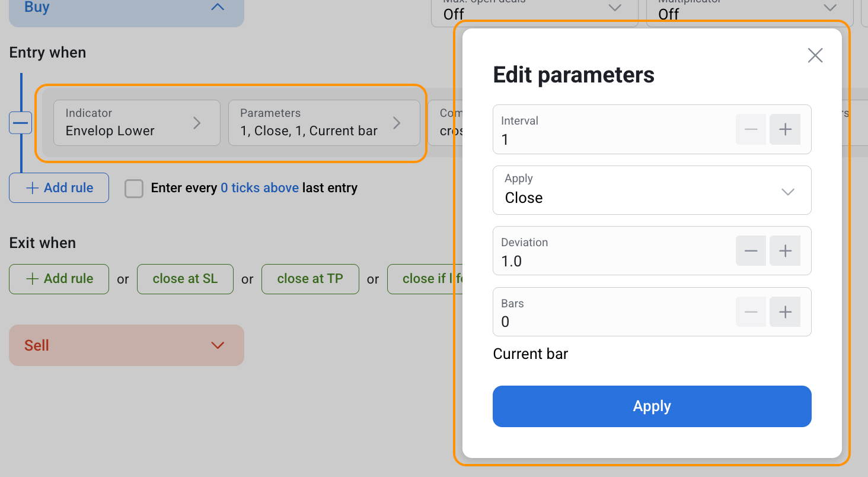This screenshot has width=868, height=477.
Task: Add a new entry rule
Action: [x=59, y=188]
